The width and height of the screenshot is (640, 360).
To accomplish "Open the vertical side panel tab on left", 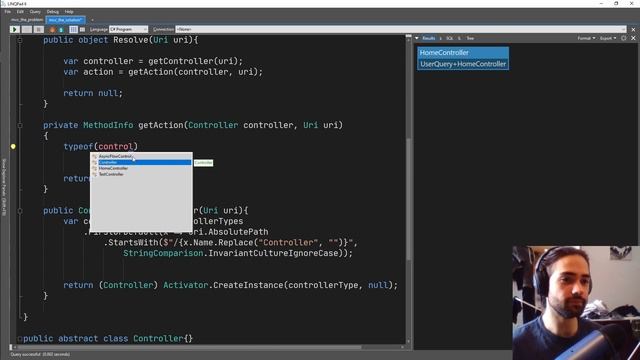I will (4, 187).
